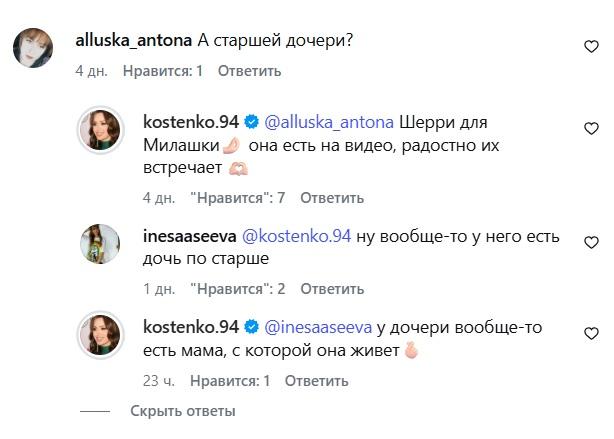Image resolution: width=614 pixels, height=439 pixels.
Task: Reply to alluska_antona's comment
Action: 249,71
